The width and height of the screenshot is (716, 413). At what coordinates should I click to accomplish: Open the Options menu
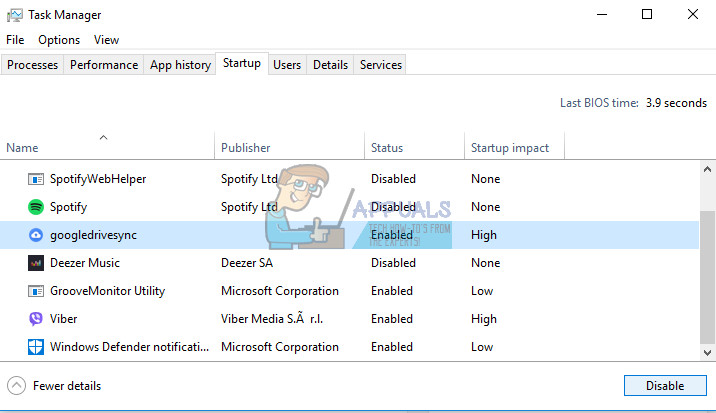coord(59,40)
